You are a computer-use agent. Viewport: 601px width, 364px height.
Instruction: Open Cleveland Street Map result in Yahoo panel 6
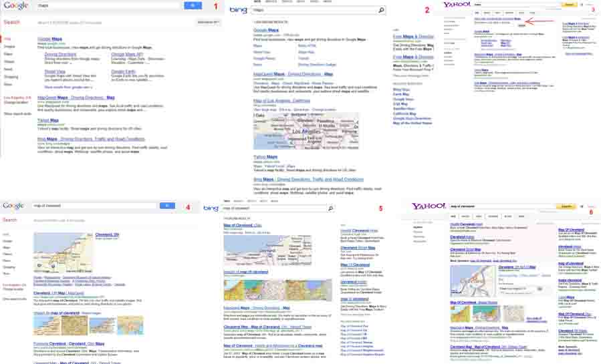tap(465, 250)
